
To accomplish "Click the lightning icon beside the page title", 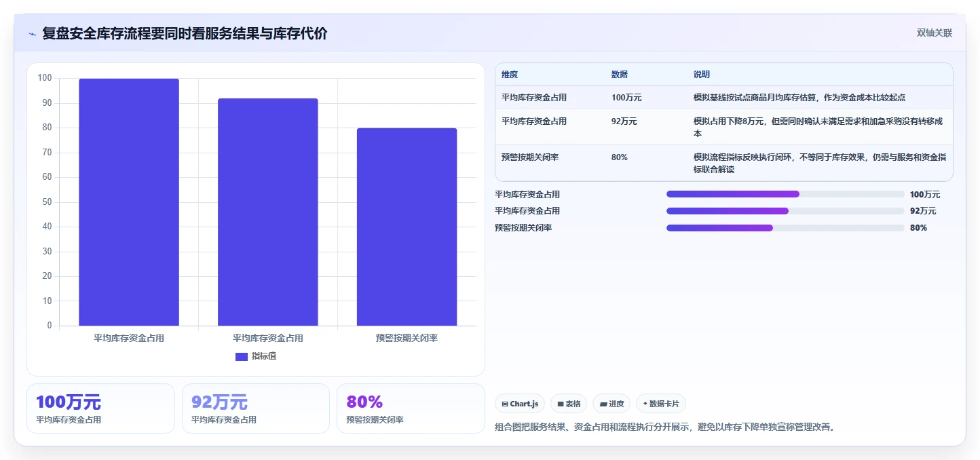I will [32, 34].
